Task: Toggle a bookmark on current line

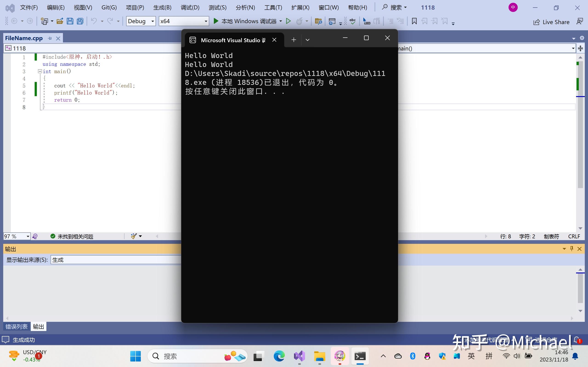Action: point(414,21)
